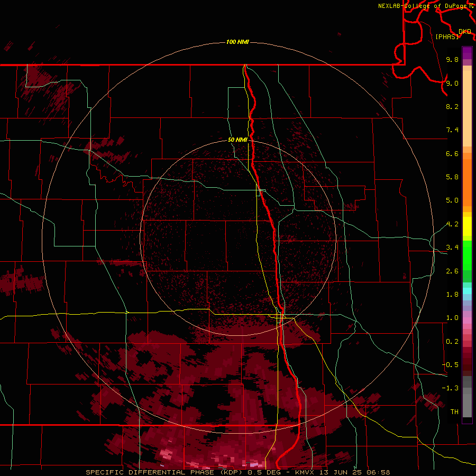Image resolution: width=476 pixels, height=476 pixels.
Task: Pick the pink segment of the color bar
Action: coord(467,321)
